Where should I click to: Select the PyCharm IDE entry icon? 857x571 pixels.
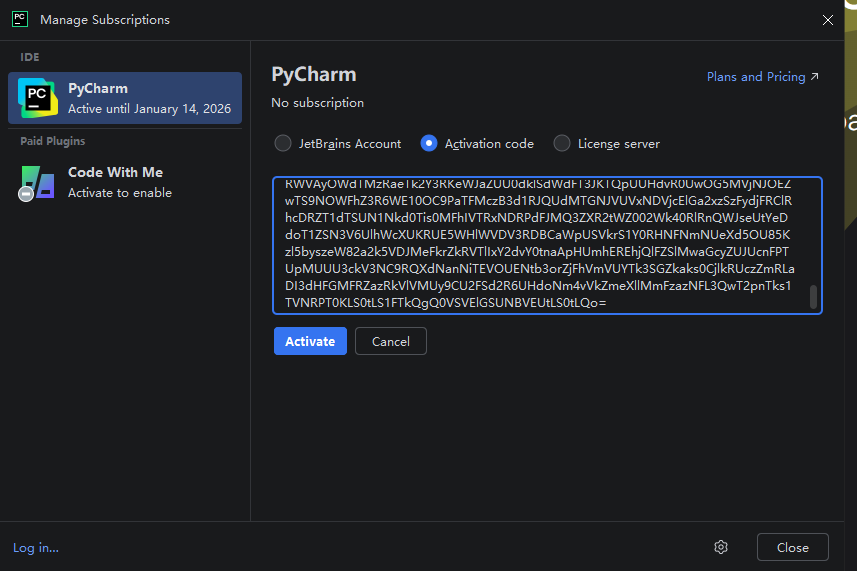pyautogui.click(x=38, y=98)
